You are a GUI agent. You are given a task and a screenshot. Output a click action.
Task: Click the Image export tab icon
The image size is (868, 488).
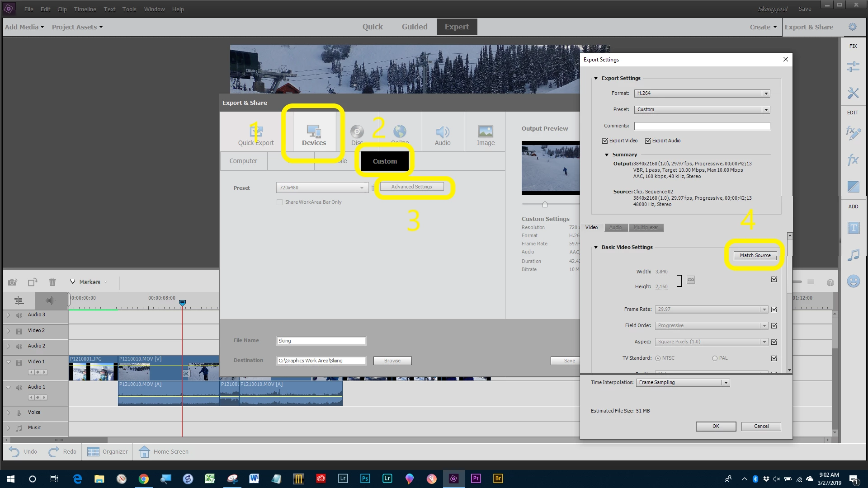[486, 132]
